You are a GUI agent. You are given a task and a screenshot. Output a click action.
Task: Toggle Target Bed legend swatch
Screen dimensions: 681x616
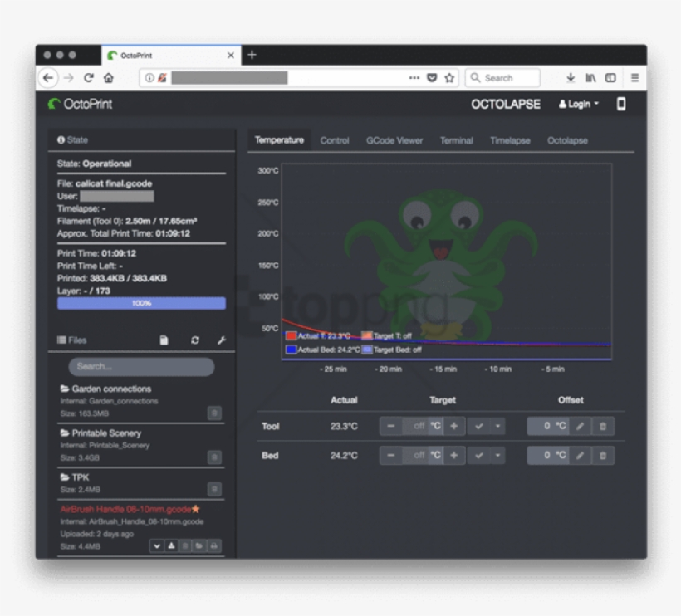367,350
